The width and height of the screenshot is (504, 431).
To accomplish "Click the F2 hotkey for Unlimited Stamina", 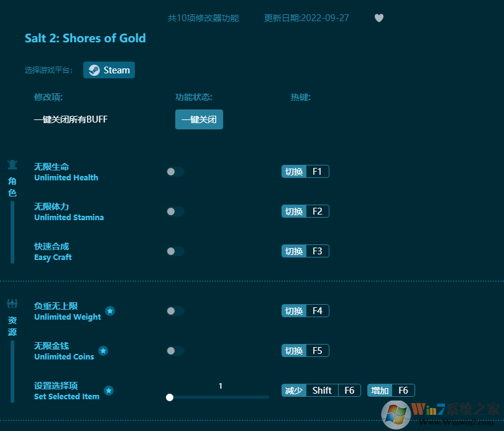I will click(305, 211).
